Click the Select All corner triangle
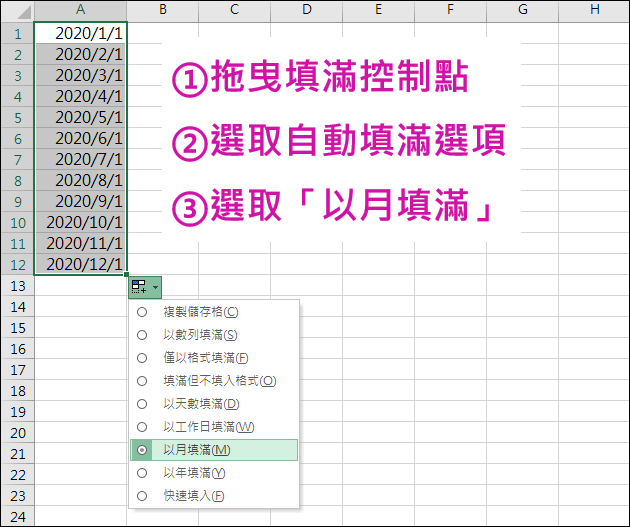630x527 pixels. click(24, 12)
